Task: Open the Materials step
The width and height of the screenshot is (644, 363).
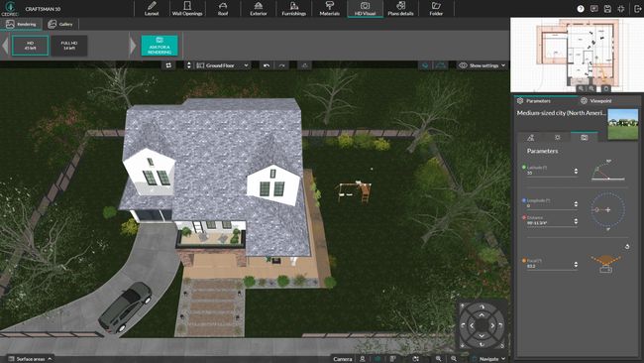Action: pyautogui.click(x=329, y=9)
